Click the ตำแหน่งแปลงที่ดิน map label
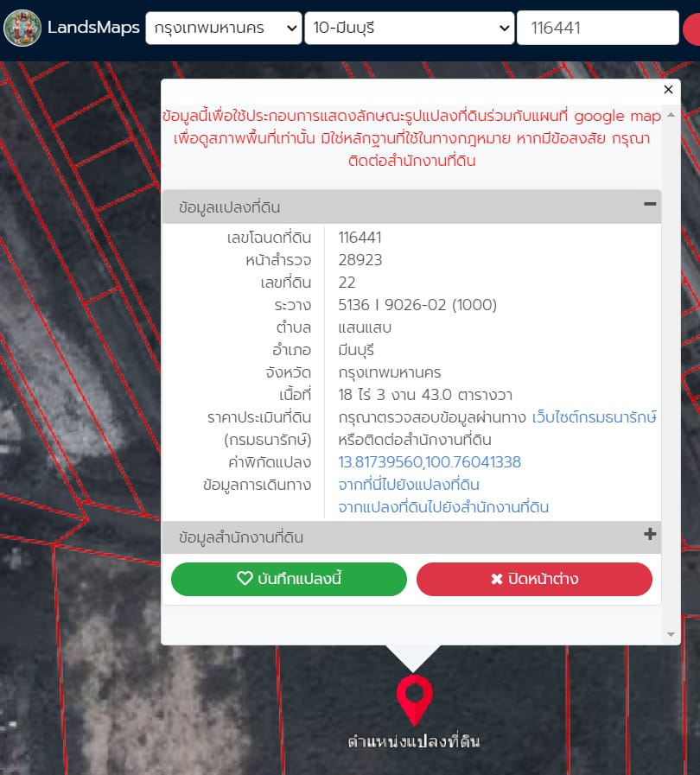 (414, 741)
